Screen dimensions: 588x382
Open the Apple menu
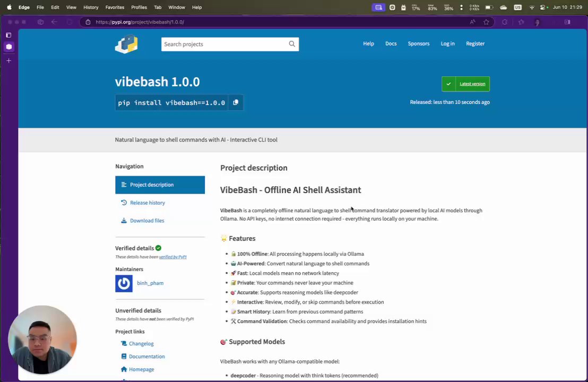click(x=10, y=7)
